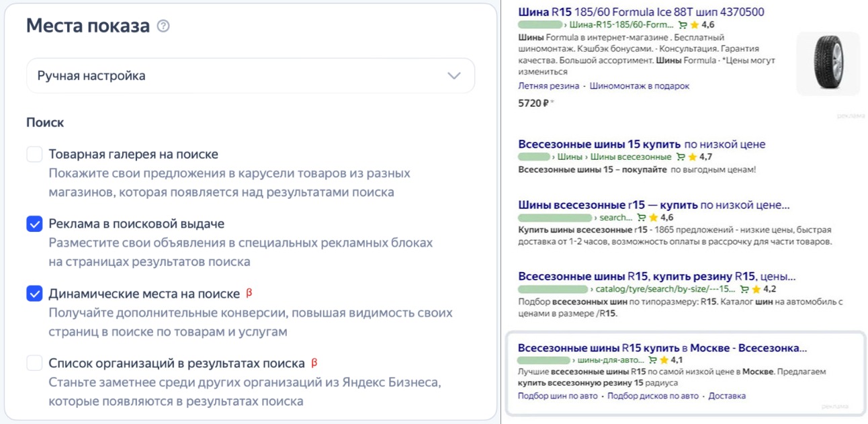The height and width of the screenshot is (424, 868).
Task: Click the beta icon near Список организаций
Action: pos(314,363)
